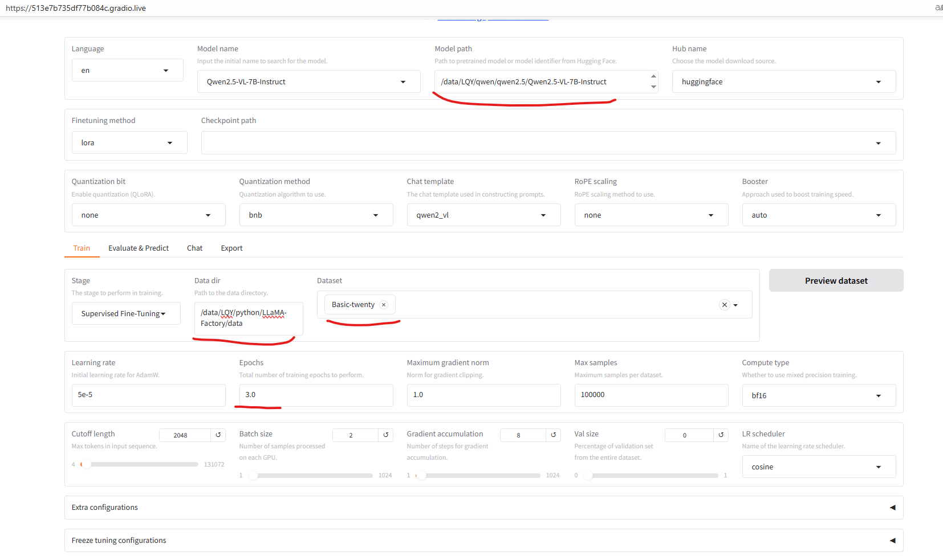Screen dimensions: 943x560
Task: Open the Booster dropdown
Action: pos(819,215)
